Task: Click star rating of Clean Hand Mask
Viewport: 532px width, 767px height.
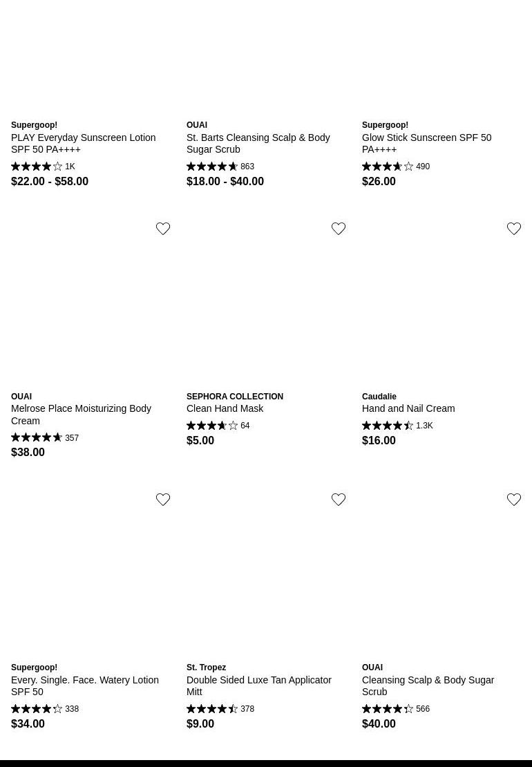Action: [x=212, y=426]
